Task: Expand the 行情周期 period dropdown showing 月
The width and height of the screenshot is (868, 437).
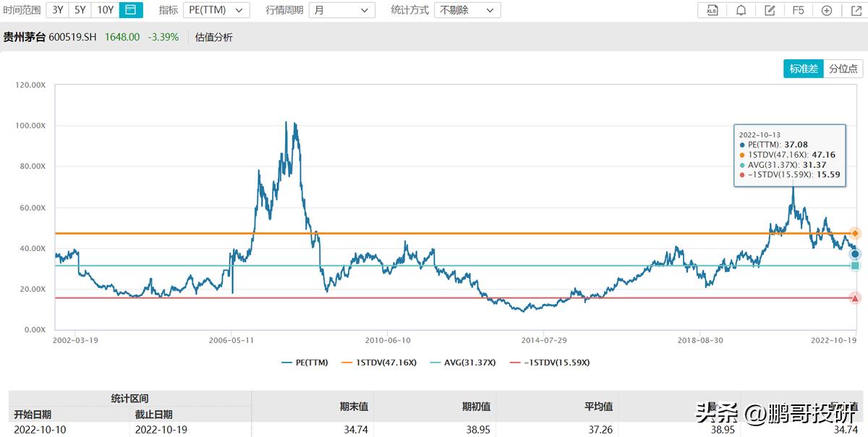Action: [341, 10]
